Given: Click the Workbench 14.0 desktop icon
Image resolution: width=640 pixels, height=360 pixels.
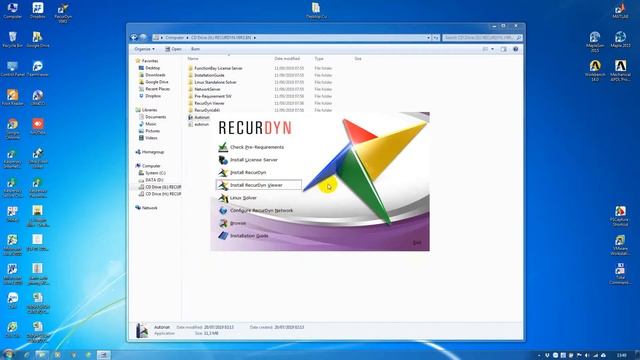Looking at the screenshot, I should pyautogui.click(x=595, y=71).
